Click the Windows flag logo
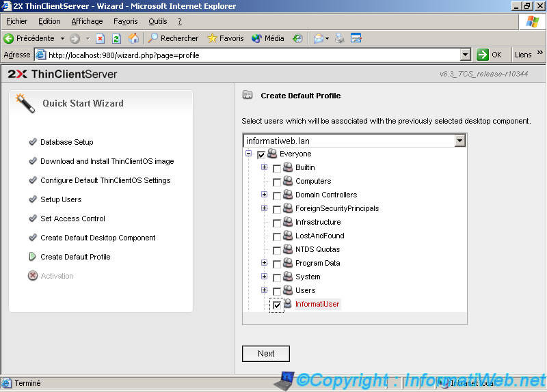The image size is (547, 392). (x=533, y=22)
